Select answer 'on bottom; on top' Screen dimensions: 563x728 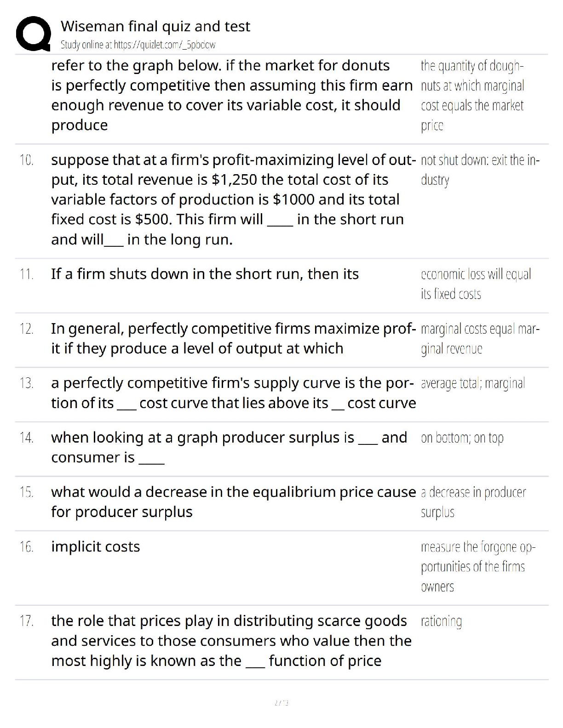coord(462,438)
